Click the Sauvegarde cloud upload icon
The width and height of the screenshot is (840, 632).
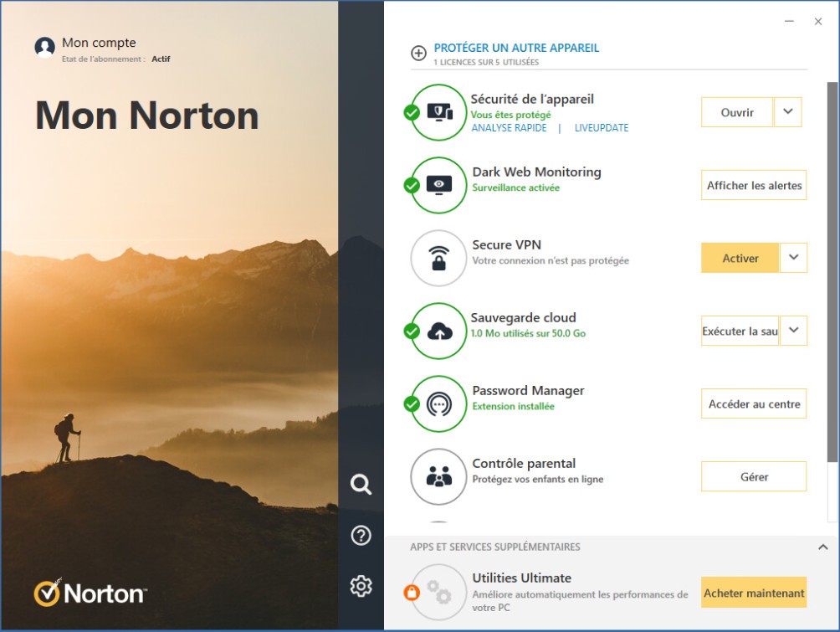(439, 331)
